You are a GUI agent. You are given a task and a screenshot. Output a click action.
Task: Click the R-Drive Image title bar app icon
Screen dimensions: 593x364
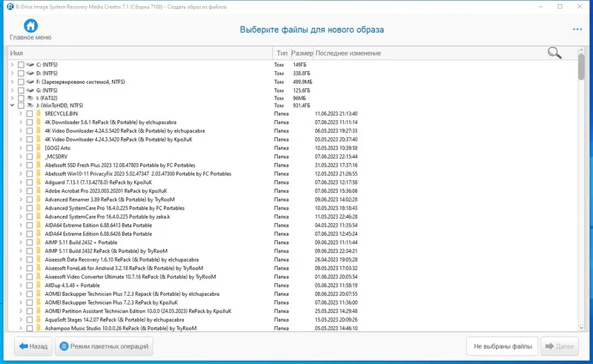(x=10, y=7)
